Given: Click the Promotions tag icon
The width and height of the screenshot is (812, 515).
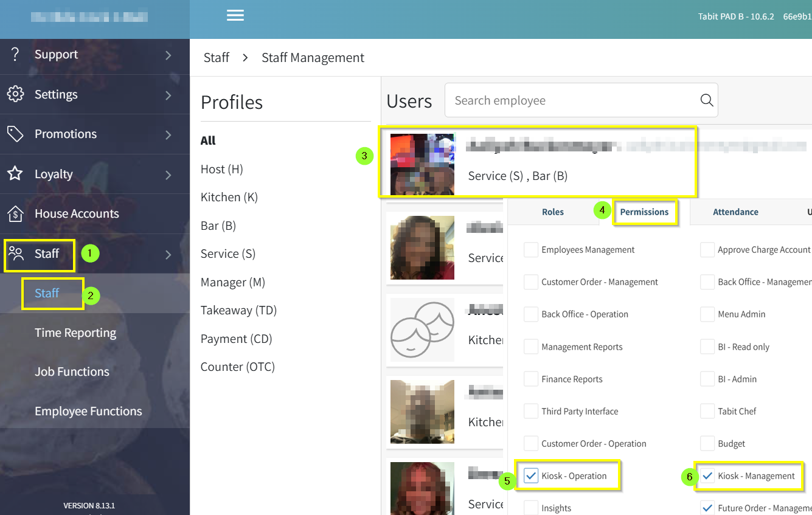Looking at the screenshot, I should click(x=15, y=134).
